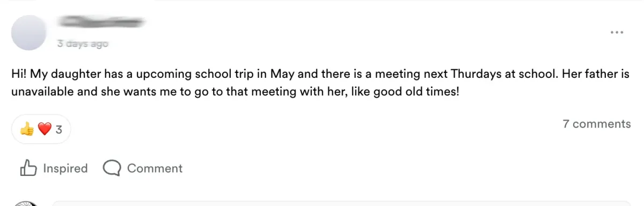Click the partial commenter avatar at bottom
The height and width of the screenshot is (206, 644).
(26, 204)
